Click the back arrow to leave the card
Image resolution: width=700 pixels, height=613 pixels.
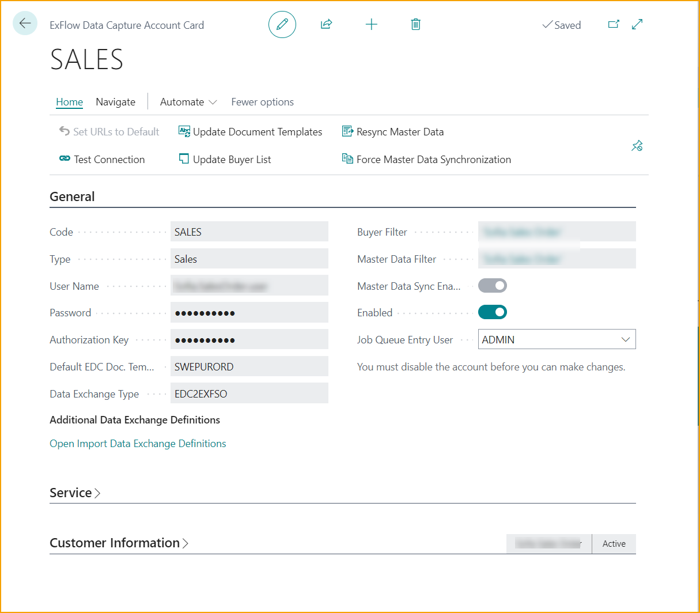tap(24, 23)
